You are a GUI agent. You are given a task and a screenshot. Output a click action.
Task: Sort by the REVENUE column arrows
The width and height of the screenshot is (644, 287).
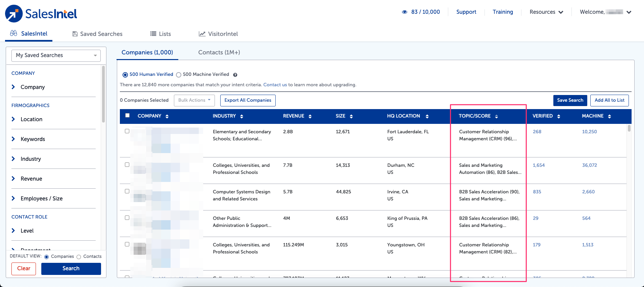click(x=310, y=116)
